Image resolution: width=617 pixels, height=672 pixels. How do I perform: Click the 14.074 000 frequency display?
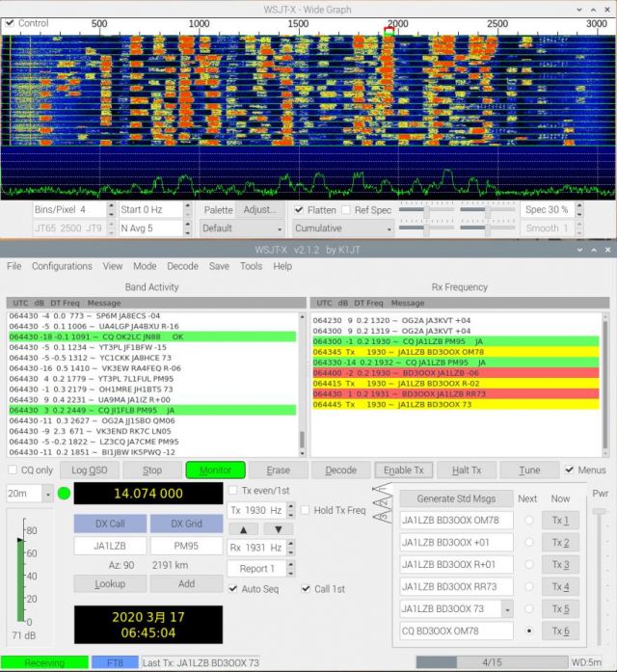148,494
